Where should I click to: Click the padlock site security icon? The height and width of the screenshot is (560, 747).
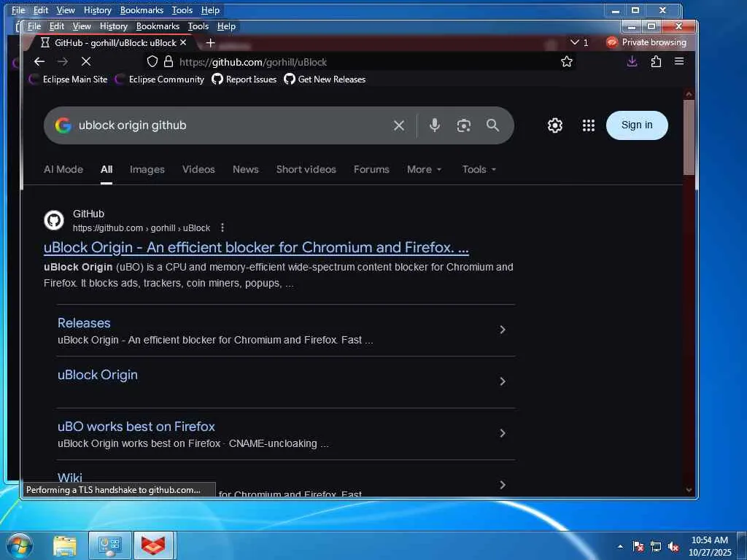169,61
